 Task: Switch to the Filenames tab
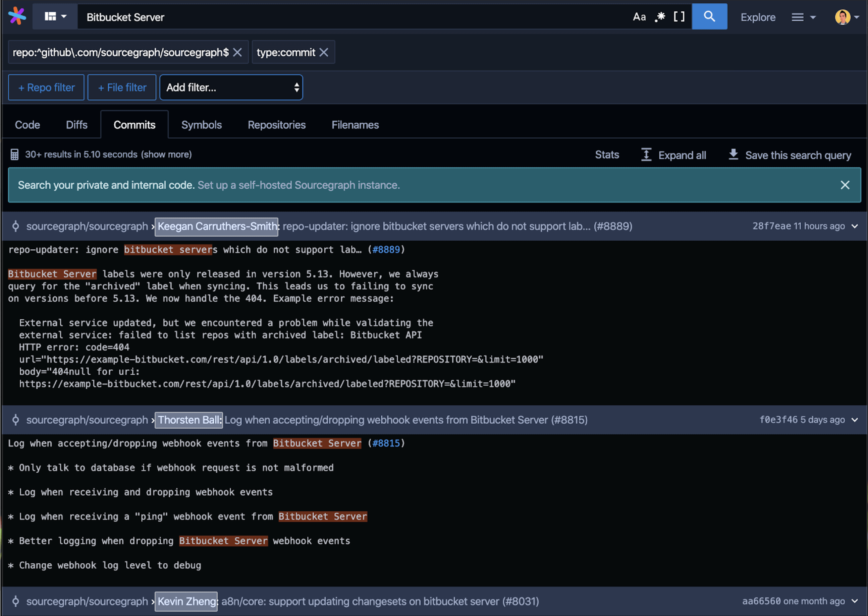(x=355, y=125)
